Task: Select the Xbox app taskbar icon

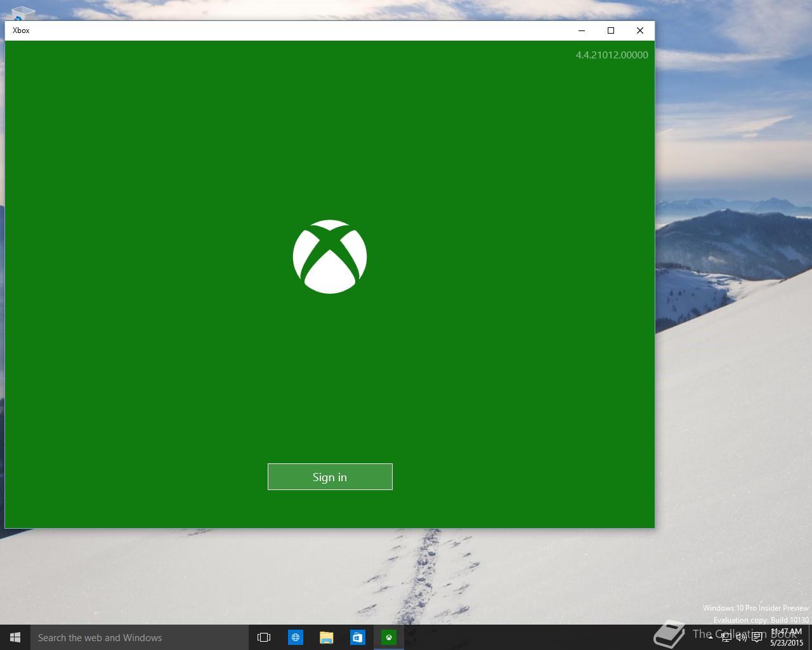Action: [x=388, y=637]
